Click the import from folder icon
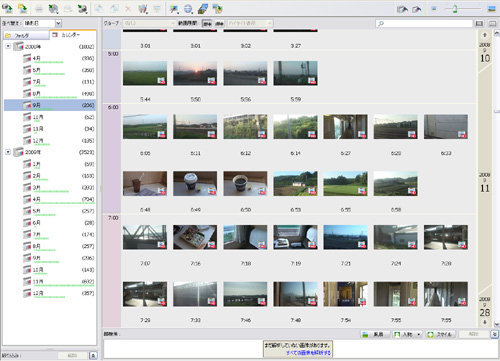Image resolution: width=500 pixels, height=361 pixels. click(x=23, y=8)
